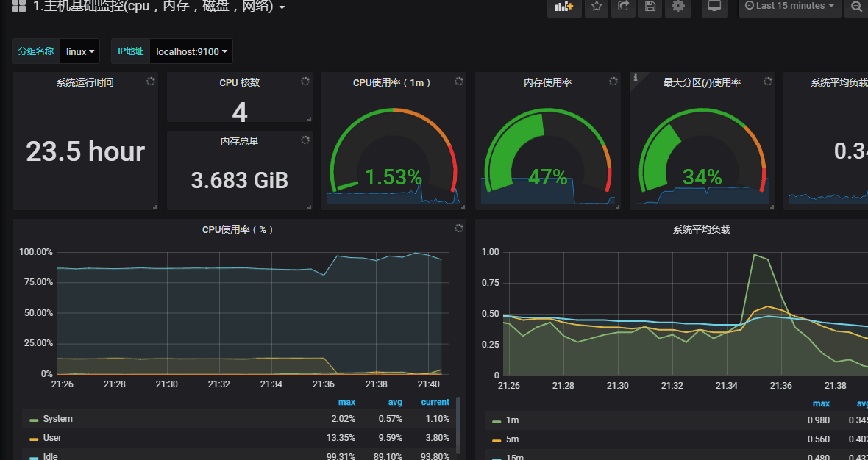Open CPU使用率（1m）gauge panel title

click(x=393, y=83)
